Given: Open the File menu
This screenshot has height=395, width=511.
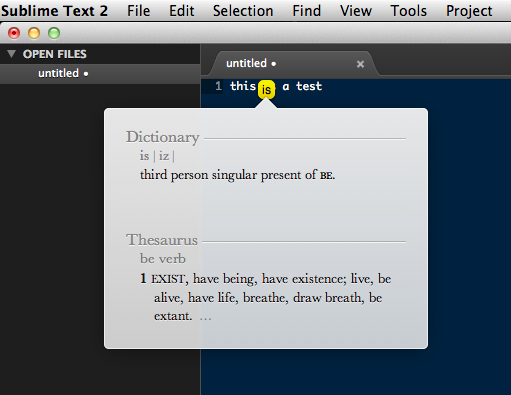Looking at the screenshot, I should tap(138, 11).
